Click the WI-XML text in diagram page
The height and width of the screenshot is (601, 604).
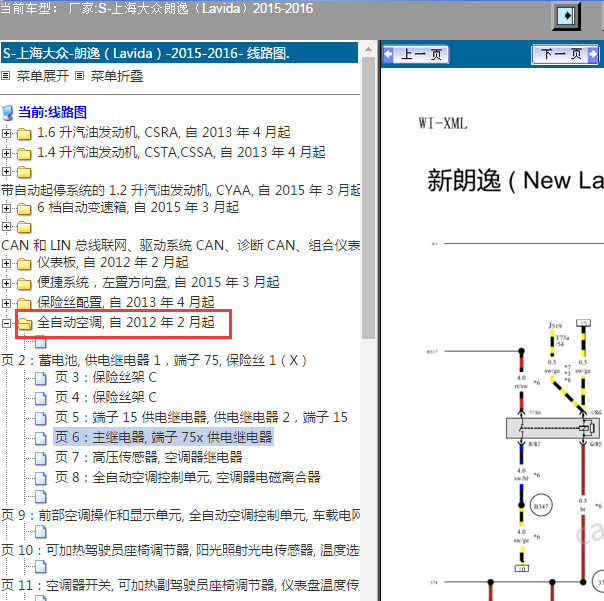click(443, 124)
